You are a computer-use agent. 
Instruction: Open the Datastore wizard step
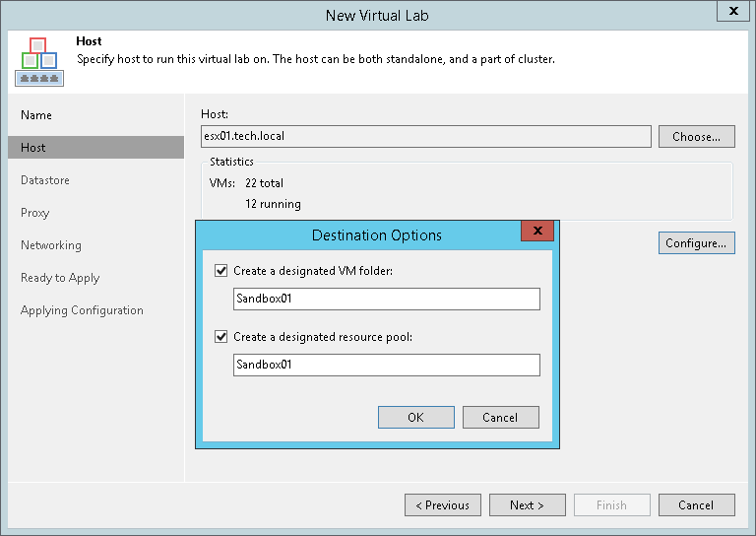(x=45, y=180)
